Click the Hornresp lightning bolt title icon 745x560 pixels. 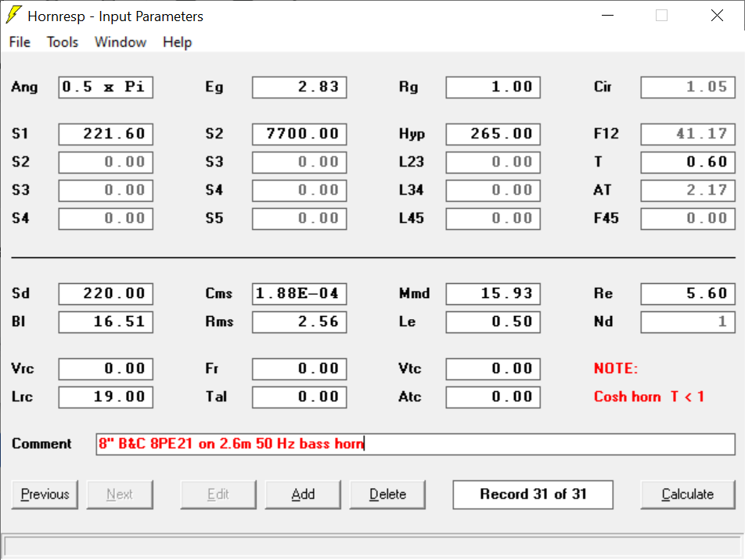[13, 16]
